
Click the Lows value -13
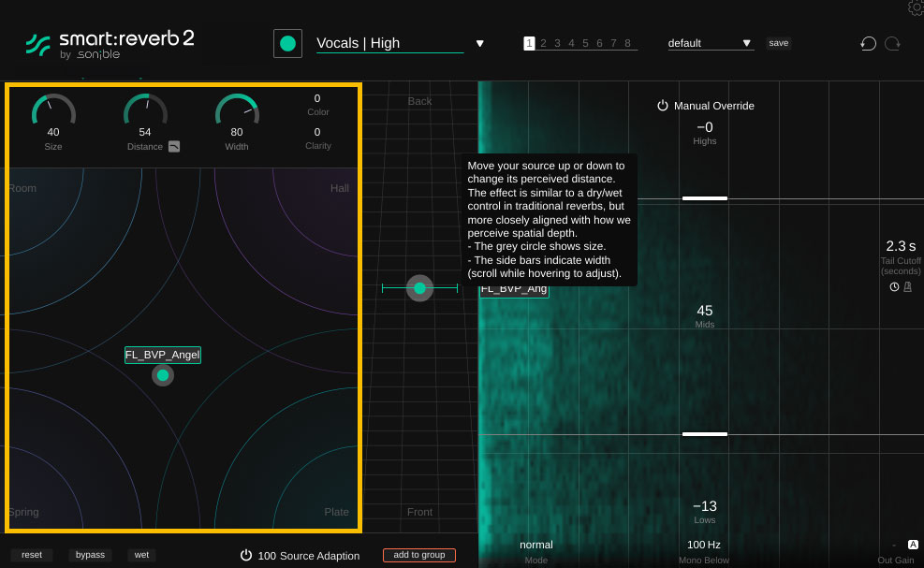705,506
